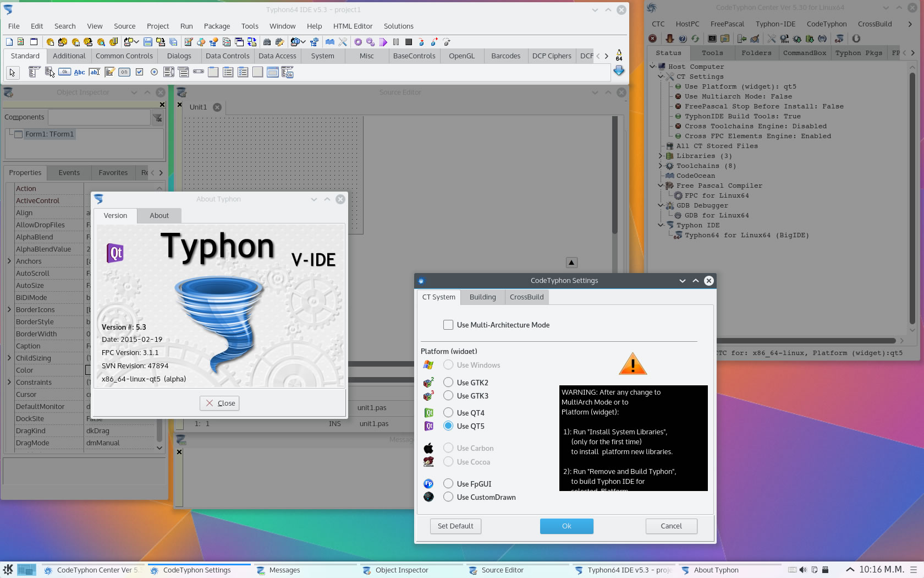Click the Color property swatch in Object Inspector
The image size is (924, 578).
tap(88, 370)
